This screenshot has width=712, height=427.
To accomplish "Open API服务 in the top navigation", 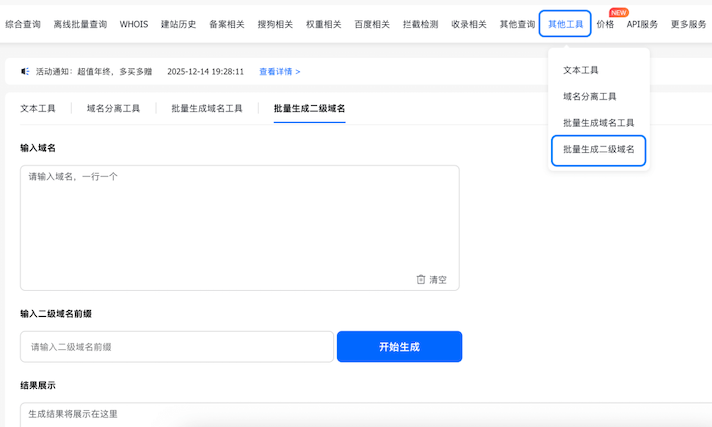I will 642,24.
